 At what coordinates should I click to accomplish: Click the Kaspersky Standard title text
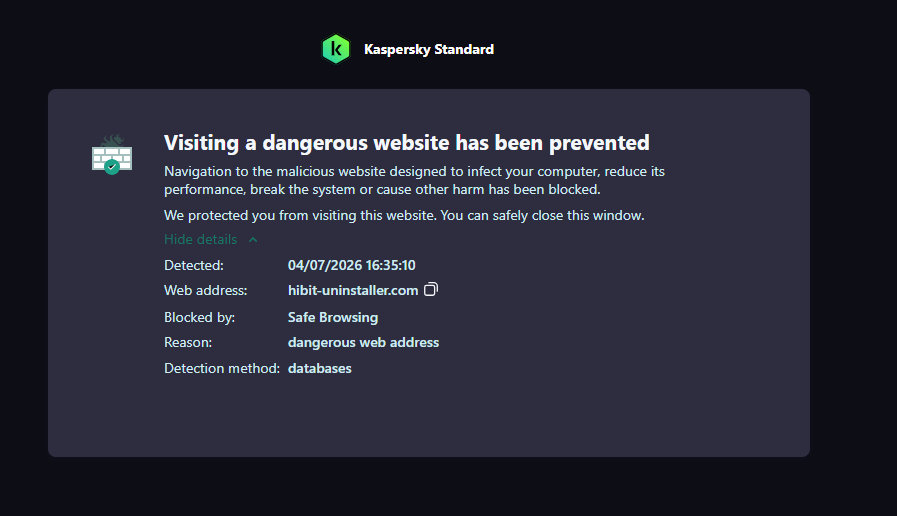429,49
